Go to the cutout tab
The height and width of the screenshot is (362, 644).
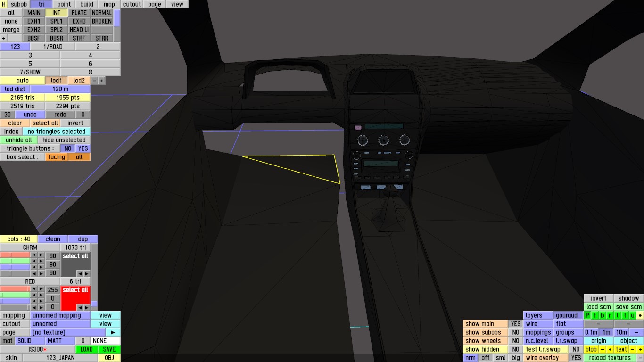pyautogui.click(x=132, y=4)
